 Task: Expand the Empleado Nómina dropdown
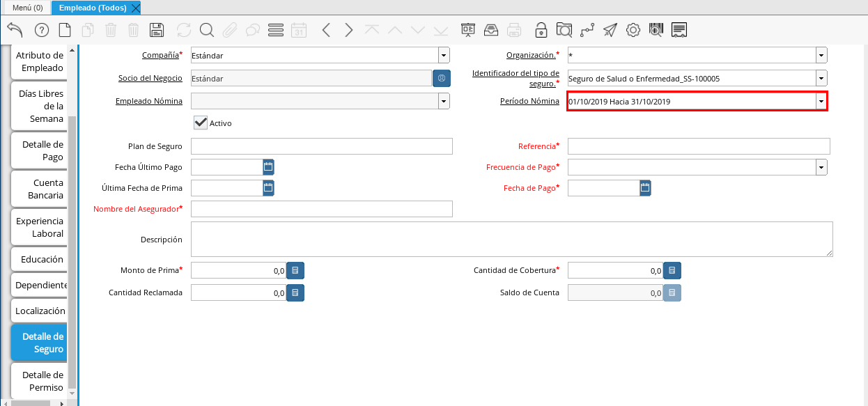tap(444, 102)
